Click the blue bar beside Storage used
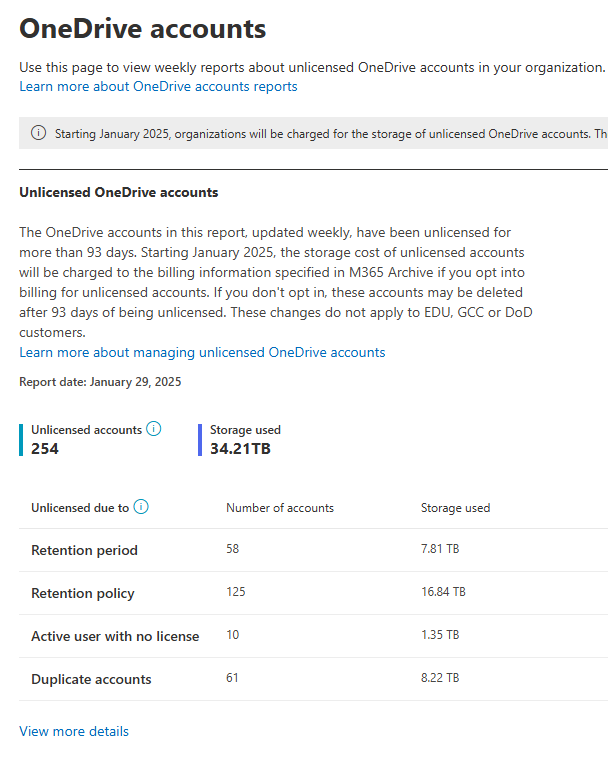Screen dimensions: 608x759 (x=200, y=439)
